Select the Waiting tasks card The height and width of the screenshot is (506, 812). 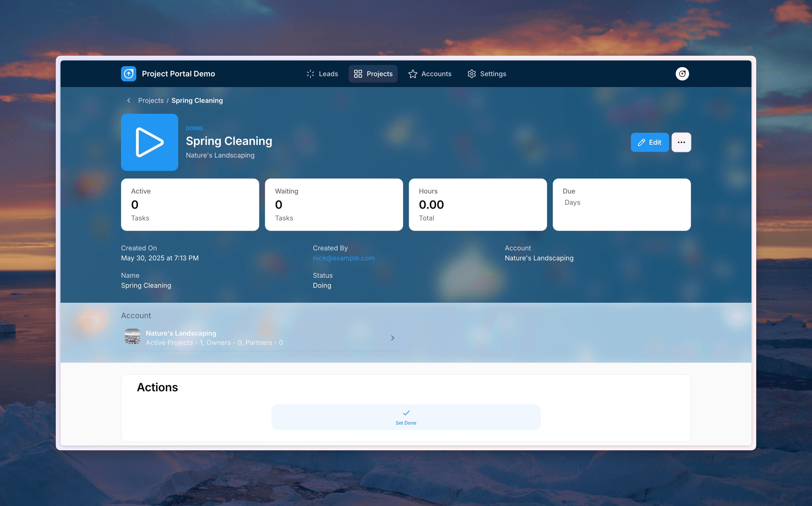334,204
